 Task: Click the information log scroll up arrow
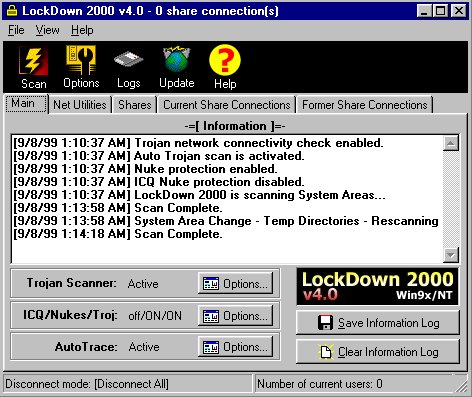pos(451,143)
